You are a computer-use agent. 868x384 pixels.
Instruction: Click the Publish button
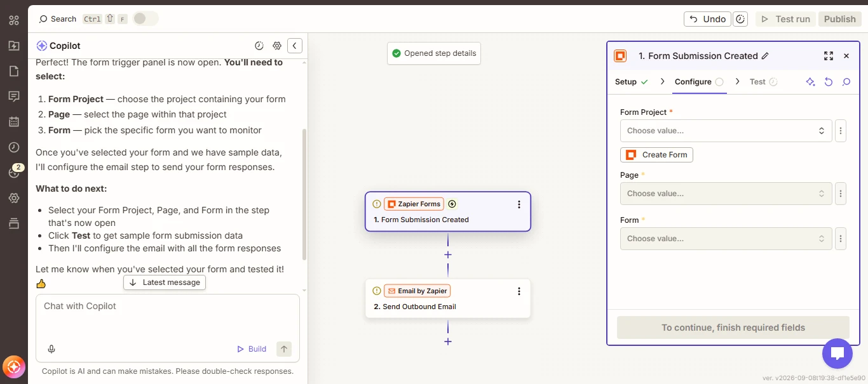pyautogui.click(x=839, y=19)
